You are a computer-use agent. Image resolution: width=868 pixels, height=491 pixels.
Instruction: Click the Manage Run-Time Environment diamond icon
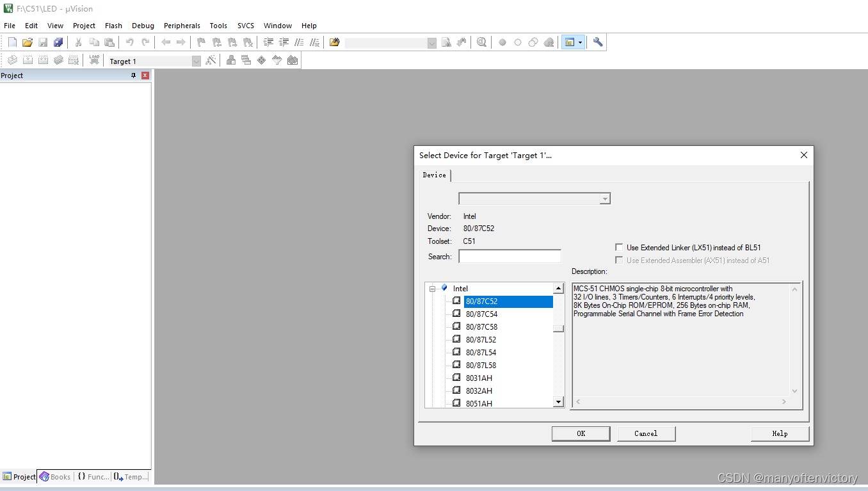[x=261, y=60]
